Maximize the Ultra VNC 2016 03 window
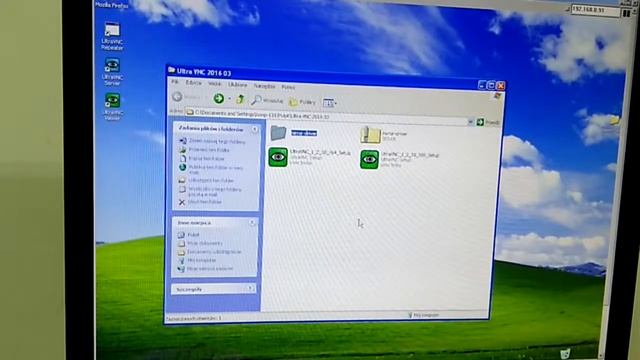 [491, 85]
